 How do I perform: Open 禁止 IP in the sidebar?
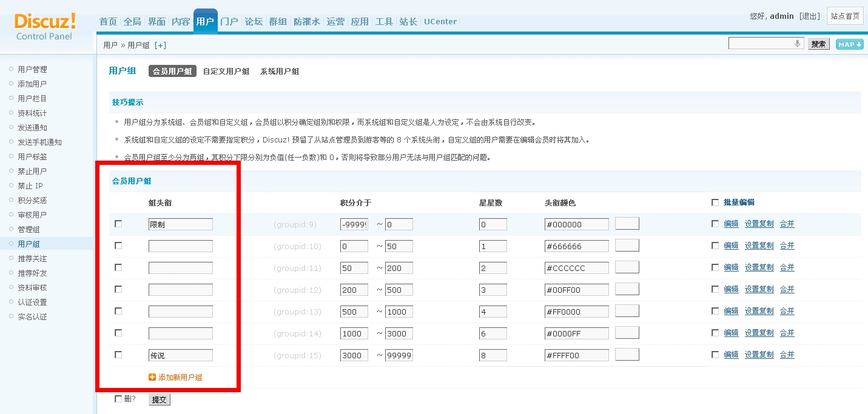click(30, 185)
